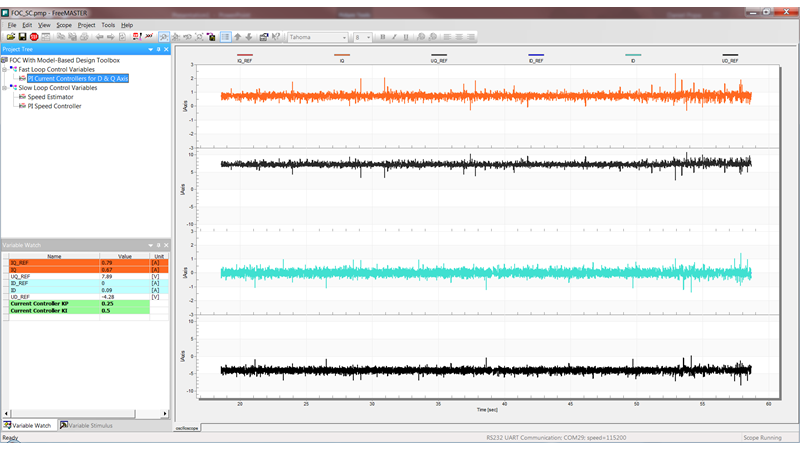
Task: Open the properties options icon
Action: (264, 37)
